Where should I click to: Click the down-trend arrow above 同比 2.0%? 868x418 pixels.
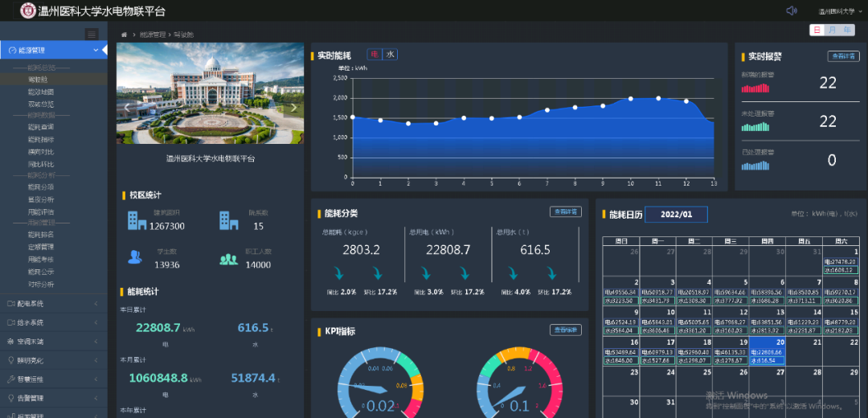coord(339,273)
